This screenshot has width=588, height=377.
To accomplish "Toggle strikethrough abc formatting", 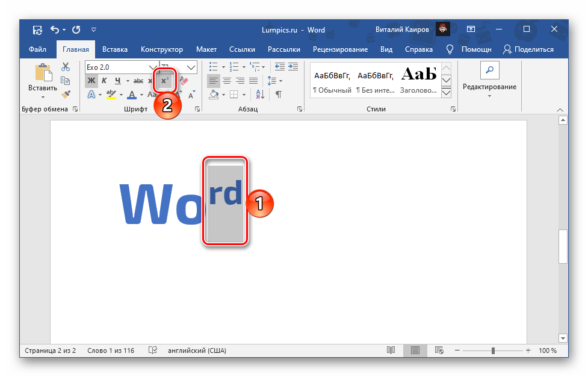I will pos(138,81).
